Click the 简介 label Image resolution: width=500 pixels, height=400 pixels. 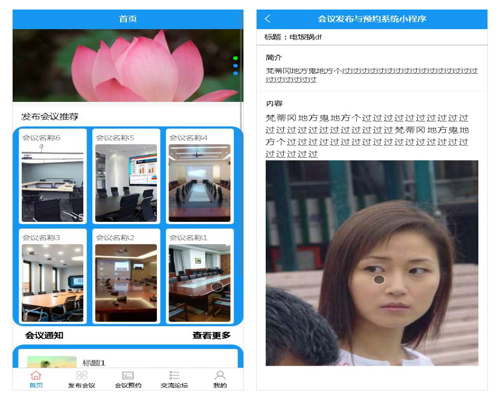click(x=274, y=57)
